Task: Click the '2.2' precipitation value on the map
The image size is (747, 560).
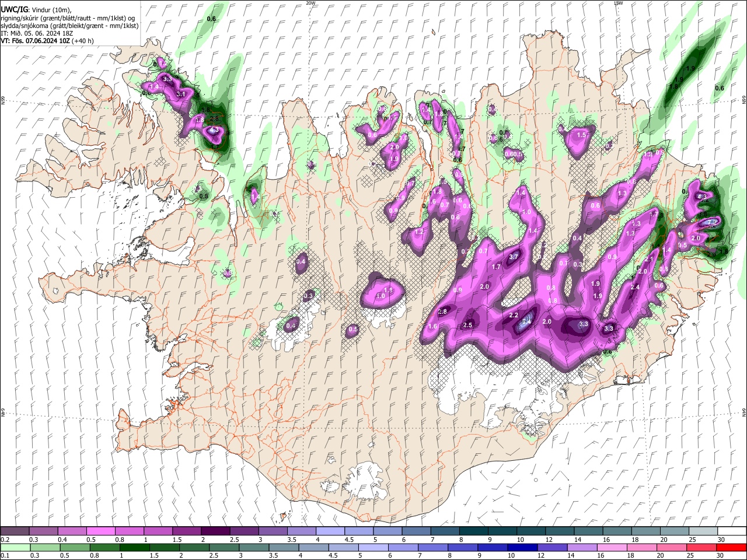Action: click(514, 315)
